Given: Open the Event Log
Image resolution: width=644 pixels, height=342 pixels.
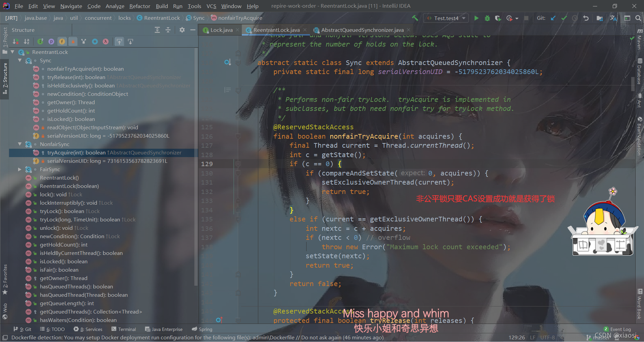Looking at the screenshot, I should tap(617, 329).
